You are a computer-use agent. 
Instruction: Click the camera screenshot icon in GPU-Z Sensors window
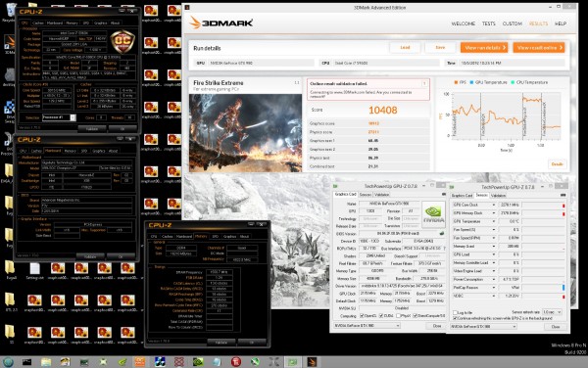pyautogui.click(x=563, y=195)
